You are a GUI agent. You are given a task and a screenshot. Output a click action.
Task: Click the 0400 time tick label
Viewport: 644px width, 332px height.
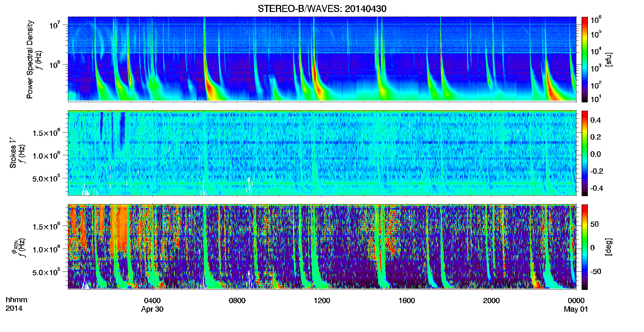tap(152, 300)
